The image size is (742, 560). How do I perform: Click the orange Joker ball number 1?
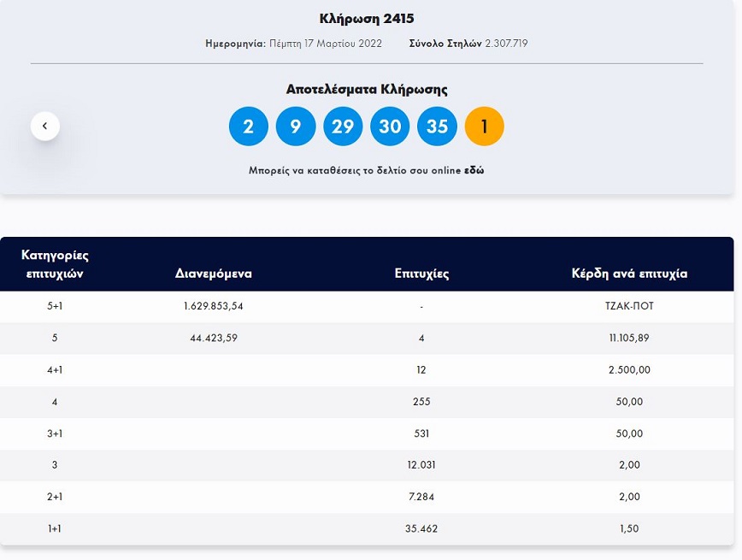[484, 127]
